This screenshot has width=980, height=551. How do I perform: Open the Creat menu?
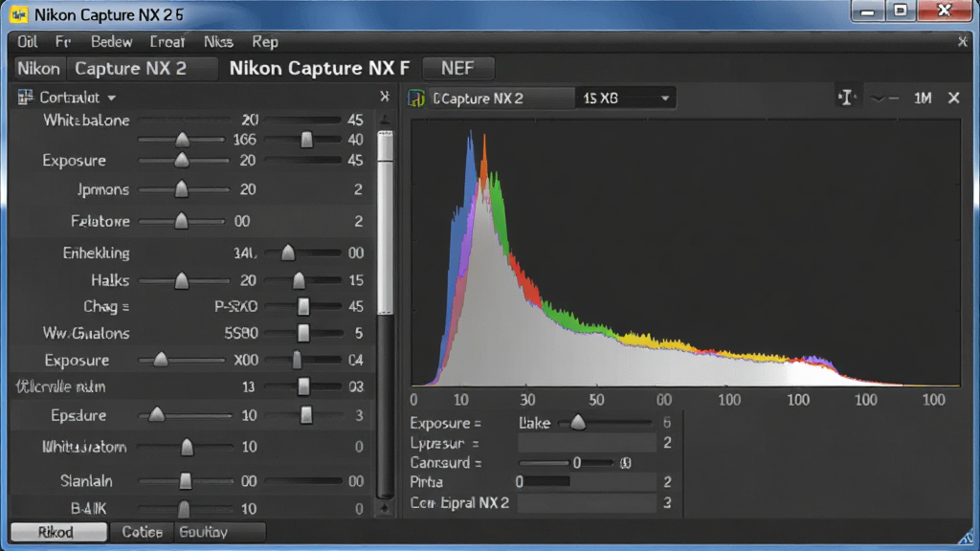[167, 42]
